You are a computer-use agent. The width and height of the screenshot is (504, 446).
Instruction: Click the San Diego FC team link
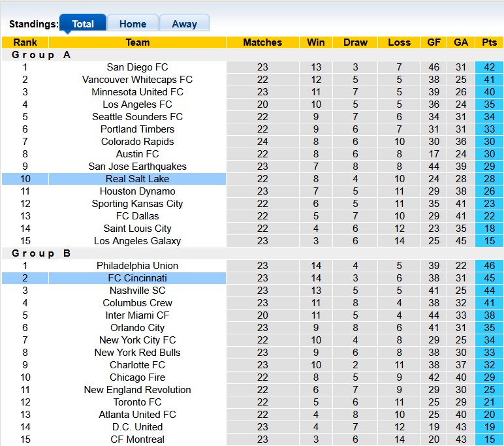coord(137,67)
